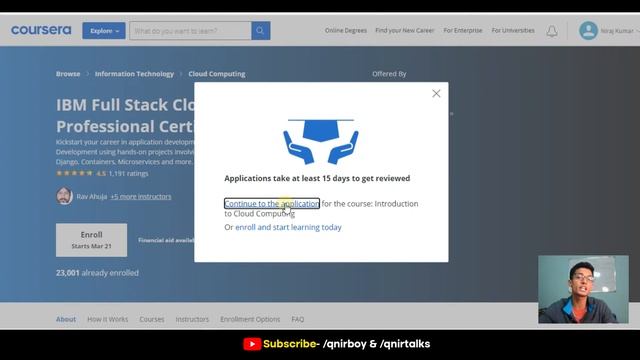Open Find your New Career link

click(404, 31)
